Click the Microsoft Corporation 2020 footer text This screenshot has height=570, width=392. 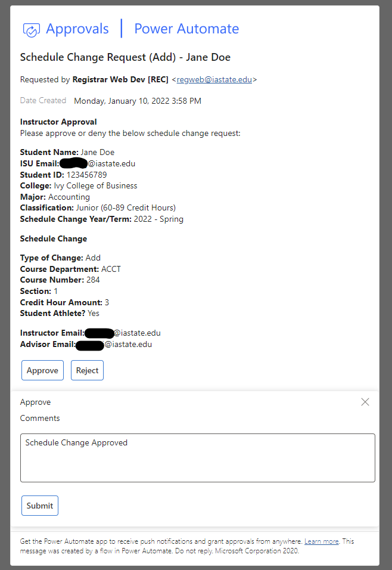[x=257, y=551]
